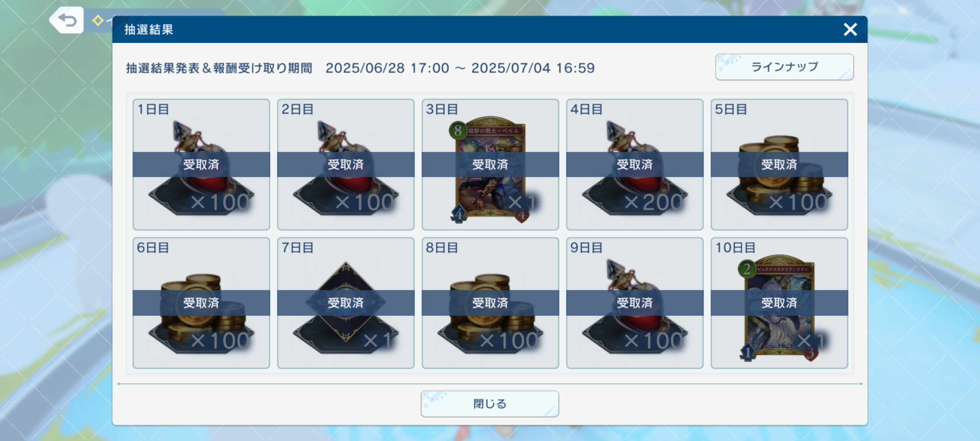This screenshot has height=441, width=980.
Task: Click the cost 8 badge on 3日目 card
Action: click(458, 131)
